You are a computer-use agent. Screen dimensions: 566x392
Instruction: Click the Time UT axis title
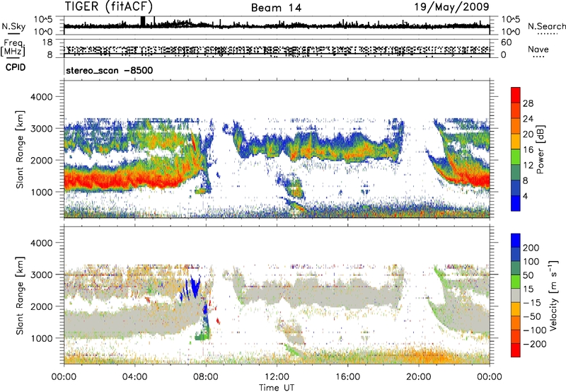point(277,388)
